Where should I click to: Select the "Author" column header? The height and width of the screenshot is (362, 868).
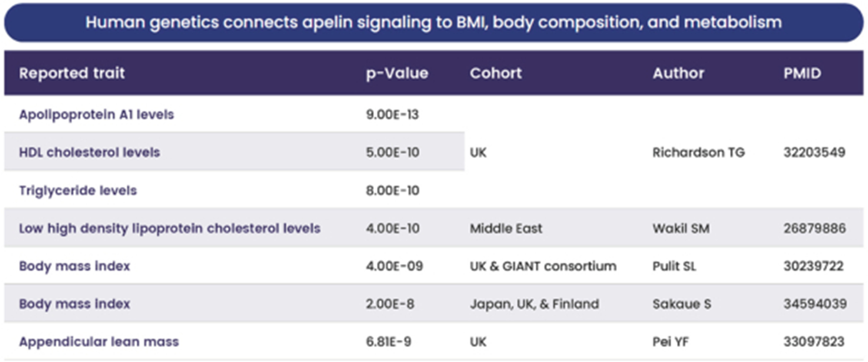click(678, 73)
